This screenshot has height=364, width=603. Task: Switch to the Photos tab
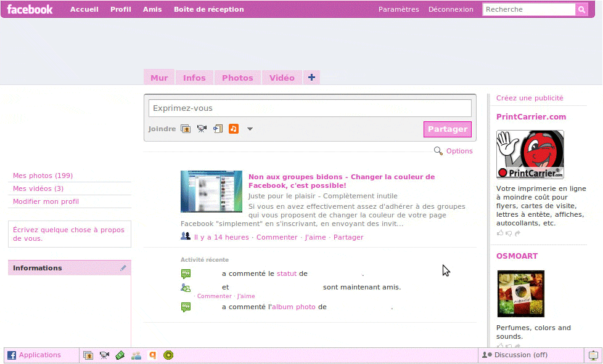click(x=237, y=77)
